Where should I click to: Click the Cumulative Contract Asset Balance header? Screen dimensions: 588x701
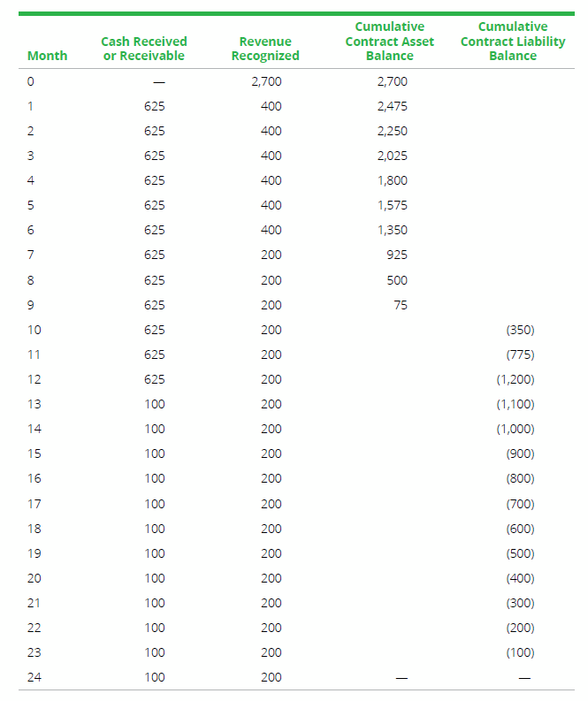[390, 41]
